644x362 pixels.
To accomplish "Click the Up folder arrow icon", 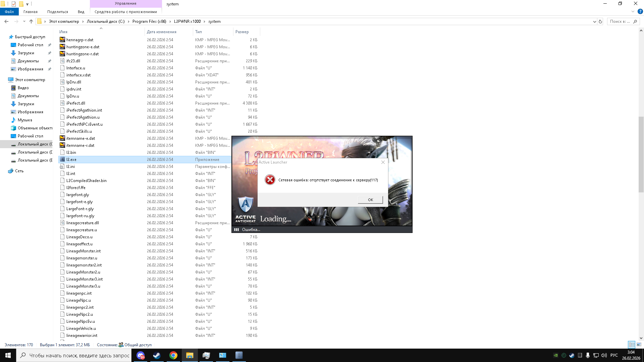I will click(x=31, y=21).
